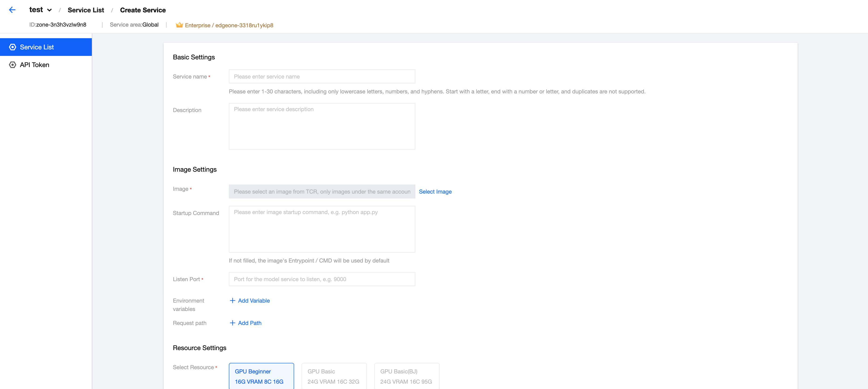Click Add Variable under Environment variables

click(253, 300)
